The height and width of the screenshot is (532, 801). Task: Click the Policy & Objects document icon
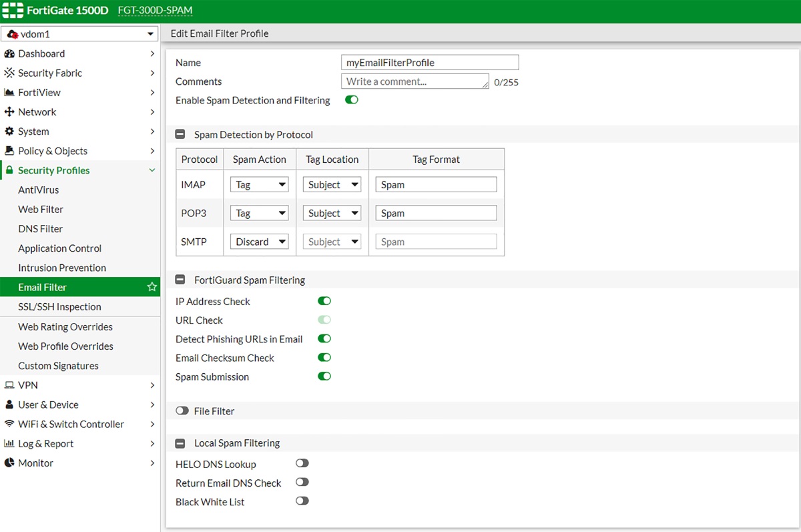click(9, 151)
